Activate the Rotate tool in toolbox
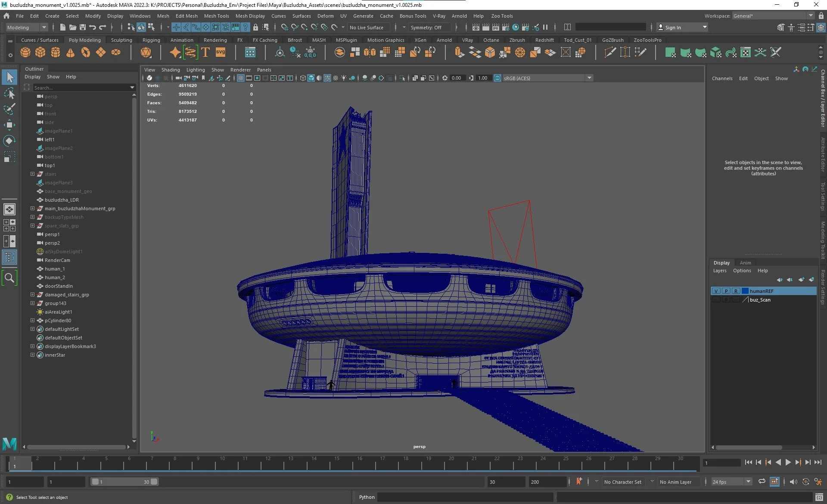Viewport: 827px width, 504px height. tap(9, 141)
